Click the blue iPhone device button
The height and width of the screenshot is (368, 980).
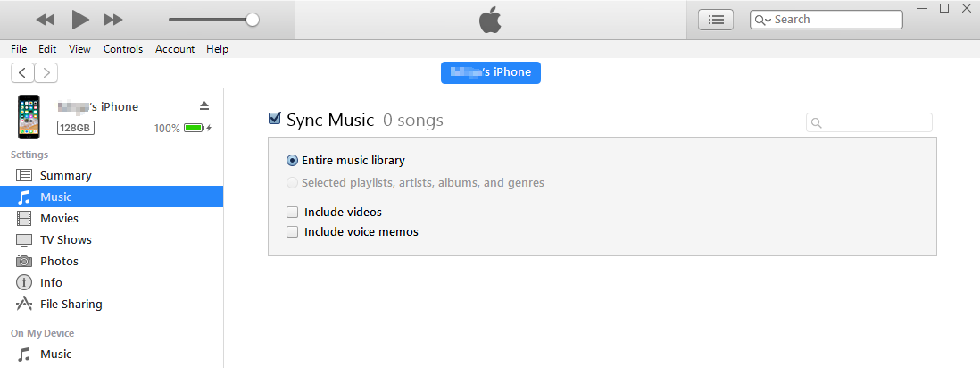pos(491,72)
